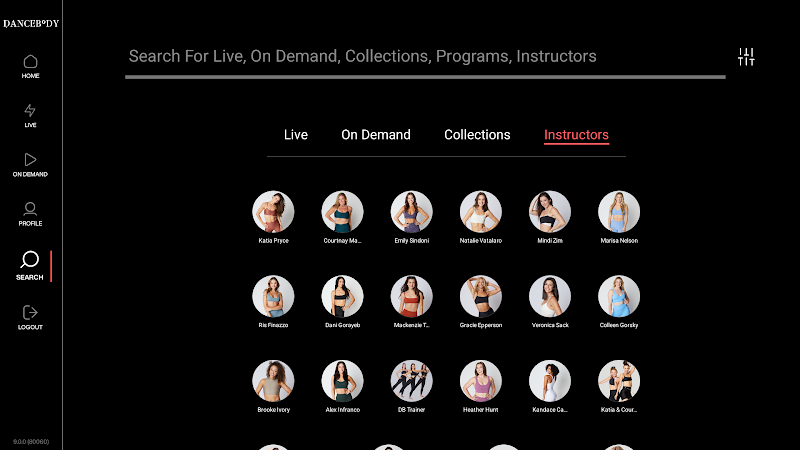Click the app version number text

coord(31,442)
